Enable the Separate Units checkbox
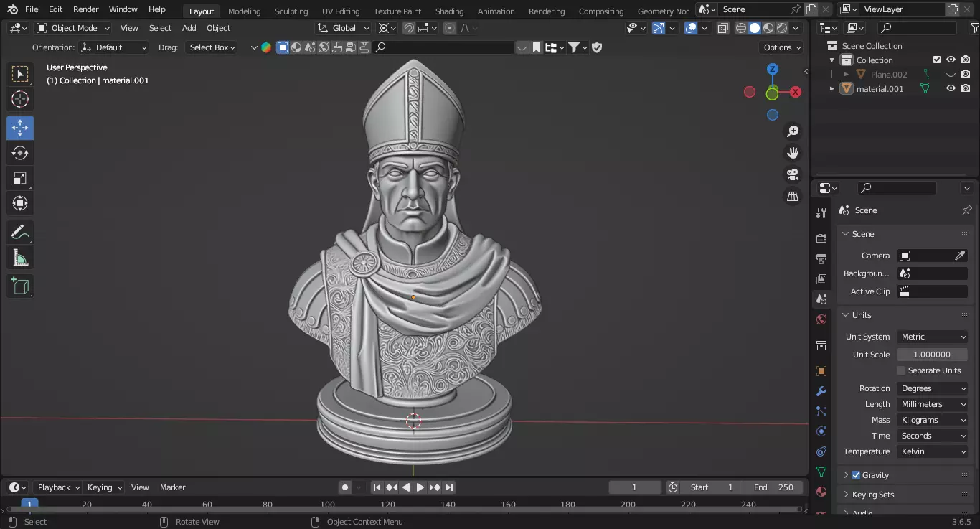 tap(901, 370)
